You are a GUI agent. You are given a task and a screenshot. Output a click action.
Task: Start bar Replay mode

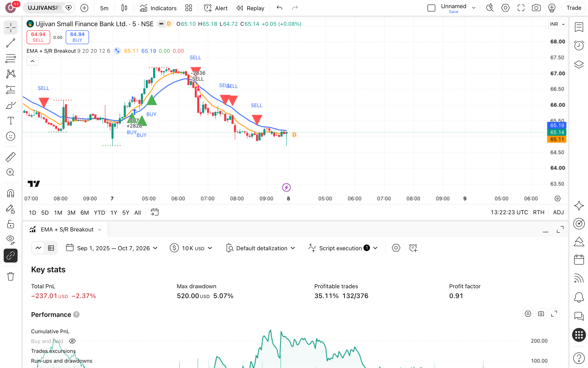[x=250, y=8]
